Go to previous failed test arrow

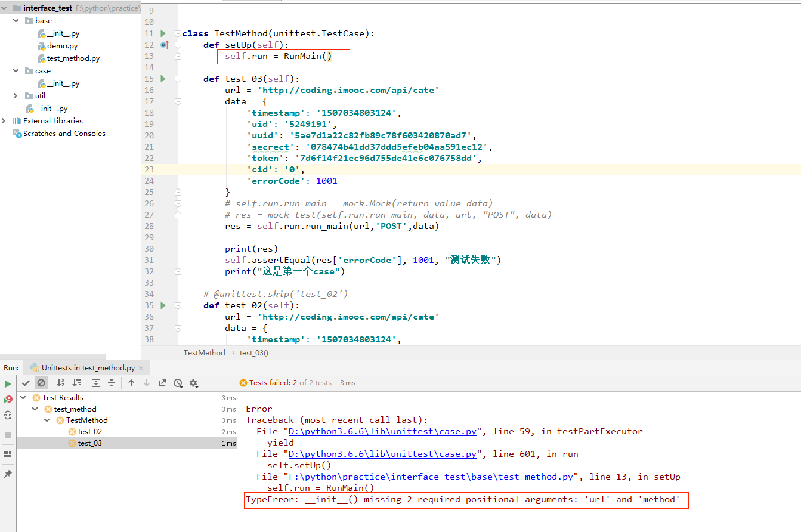tap(131, 383)
